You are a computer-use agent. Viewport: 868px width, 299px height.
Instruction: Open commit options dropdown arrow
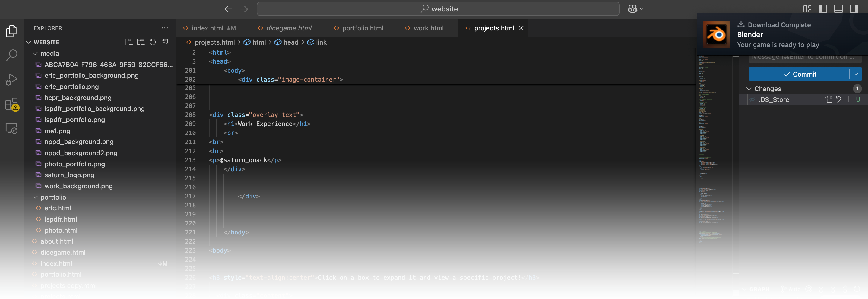click(856, 74)
